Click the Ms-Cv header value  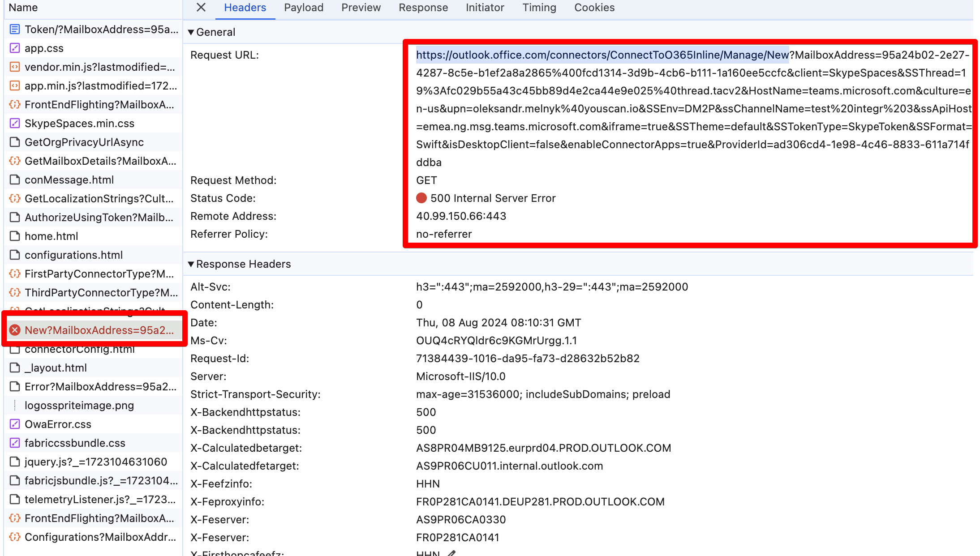click(496, 341)
